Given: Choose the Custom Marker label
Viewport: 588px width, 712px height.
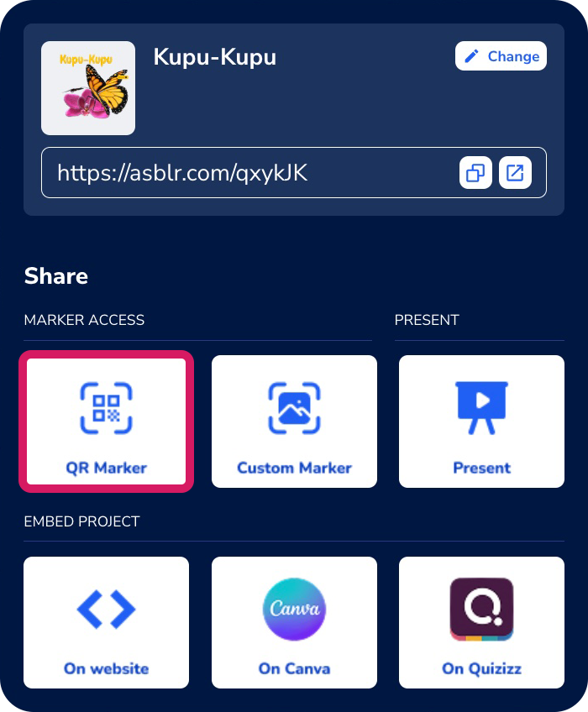Looking at the screenshot, I should 295,468.
